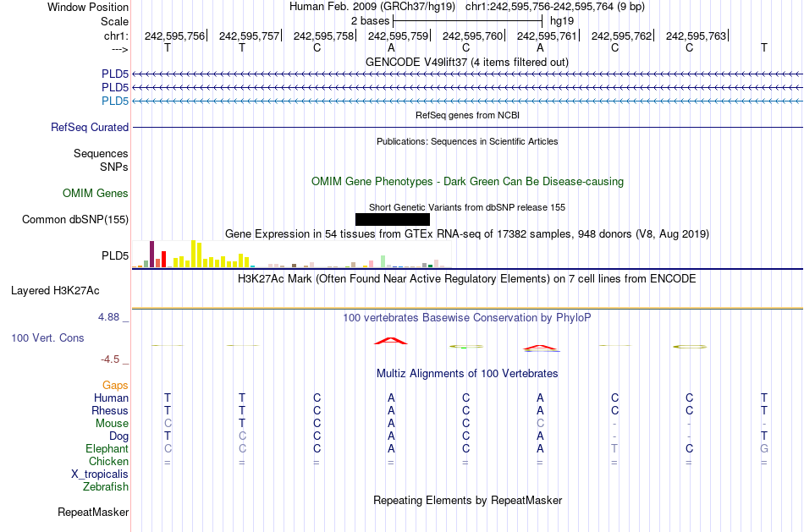Click the -4.5 PhyloP lower scale value
The height and width of the screenshot is (532, 804).
click(110, 359)
